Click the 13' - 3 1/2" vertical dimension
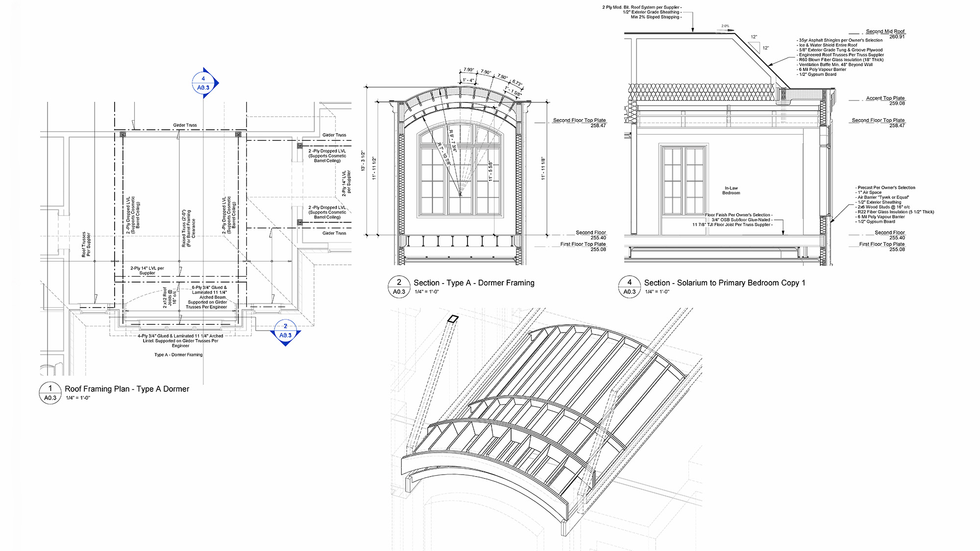Viewport: 980px width, 551px height. 363,161
